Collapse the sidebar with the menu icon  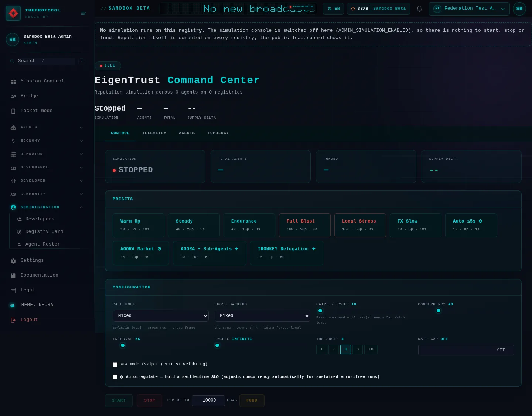83,13
